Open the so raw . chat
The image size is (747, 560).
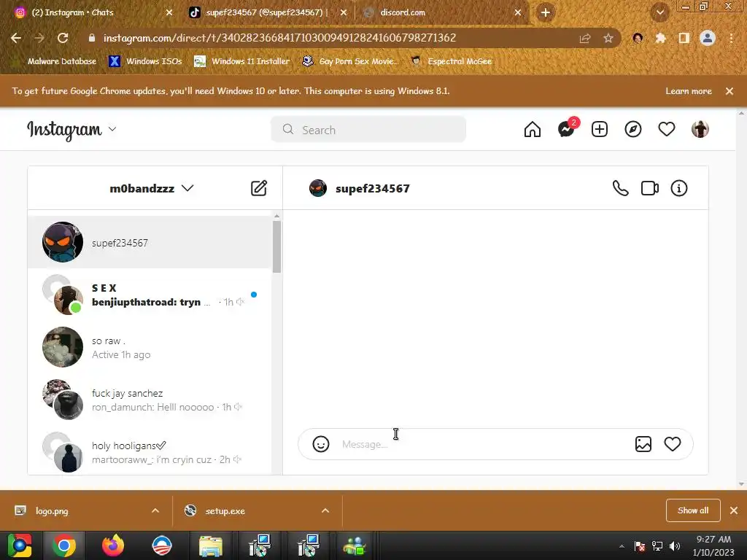coord(150,347)
